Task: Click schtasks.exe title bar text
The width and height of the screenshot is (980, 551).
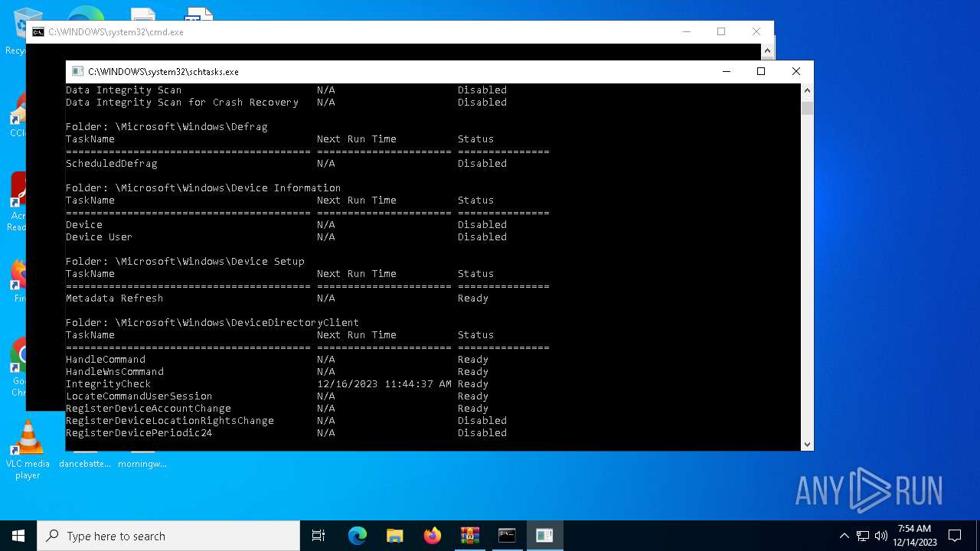Action: 163,71
